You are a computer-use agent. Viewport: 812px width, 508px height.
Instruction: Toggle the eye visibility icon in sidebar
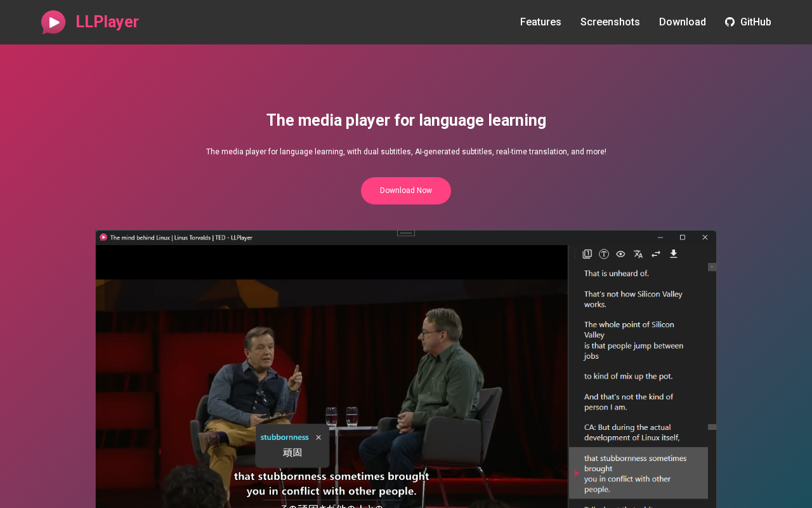(x=620, y=254)
